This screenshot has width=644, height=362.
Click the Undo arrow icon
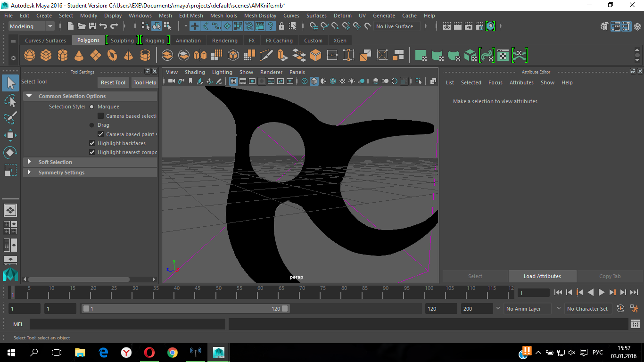click(103, 26)
